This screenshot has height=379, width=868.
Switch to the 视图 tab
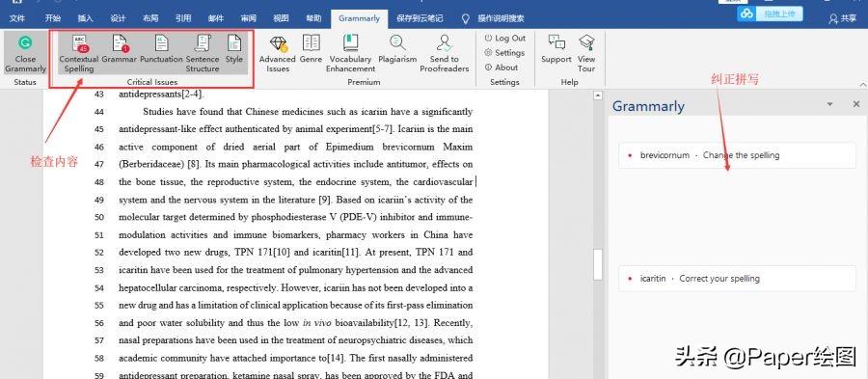281,18
